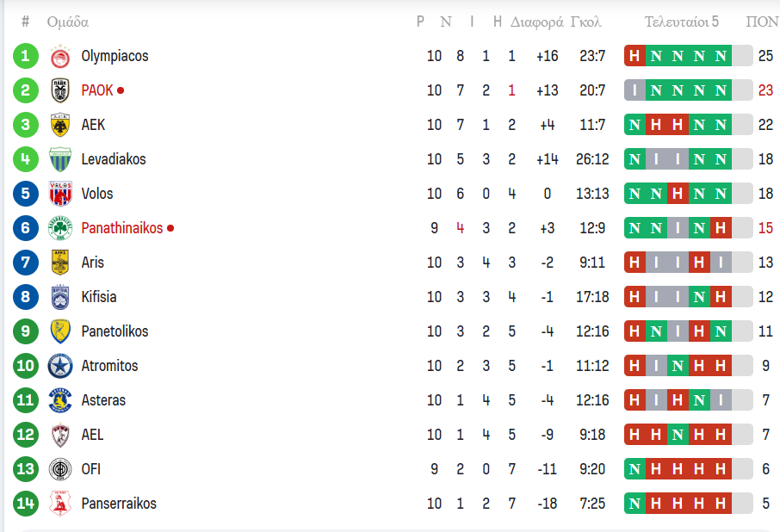Image resolution: width=780 pixels, height=532 pixels.
Task: Click PAOK's grey I draw form badge
Action: pyautogui.click(x=635, y=90)
